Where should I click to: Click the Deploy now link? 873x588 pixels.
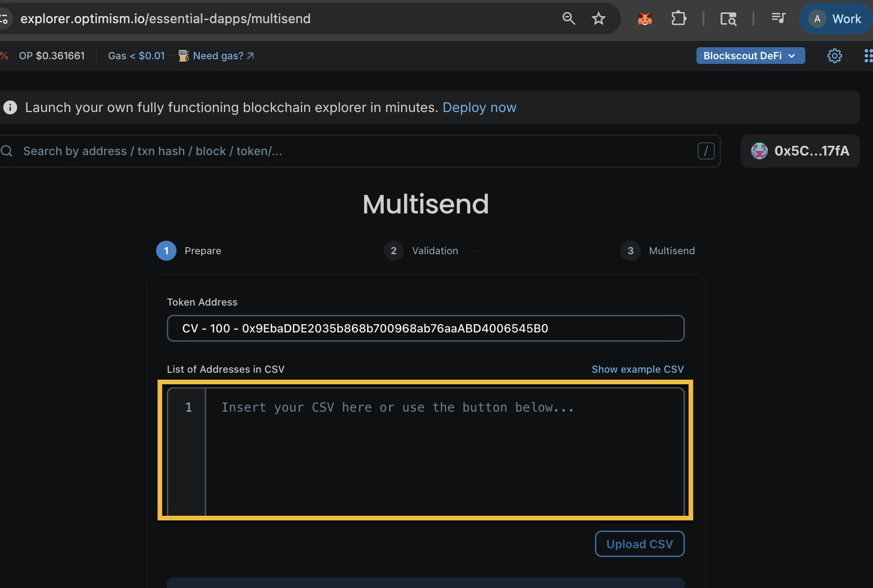point(480,107)
